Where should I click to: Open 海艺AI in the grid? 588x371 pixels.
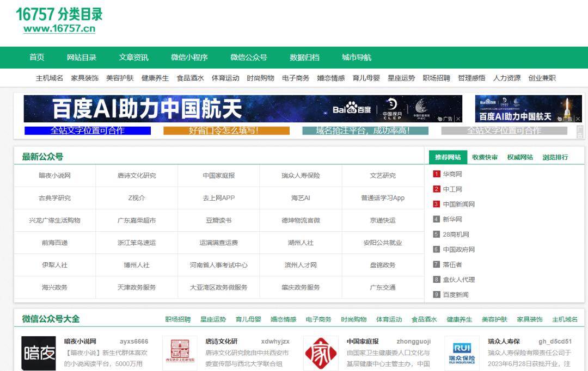pyautogui.click(x=301, y=198)
